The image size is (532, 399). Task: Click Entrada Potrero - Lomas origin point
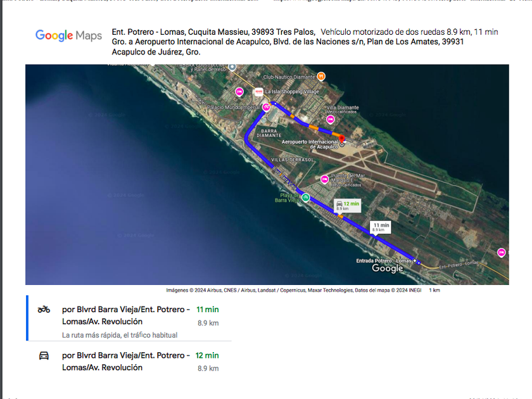pyautogui.click(x=415, y=260)
